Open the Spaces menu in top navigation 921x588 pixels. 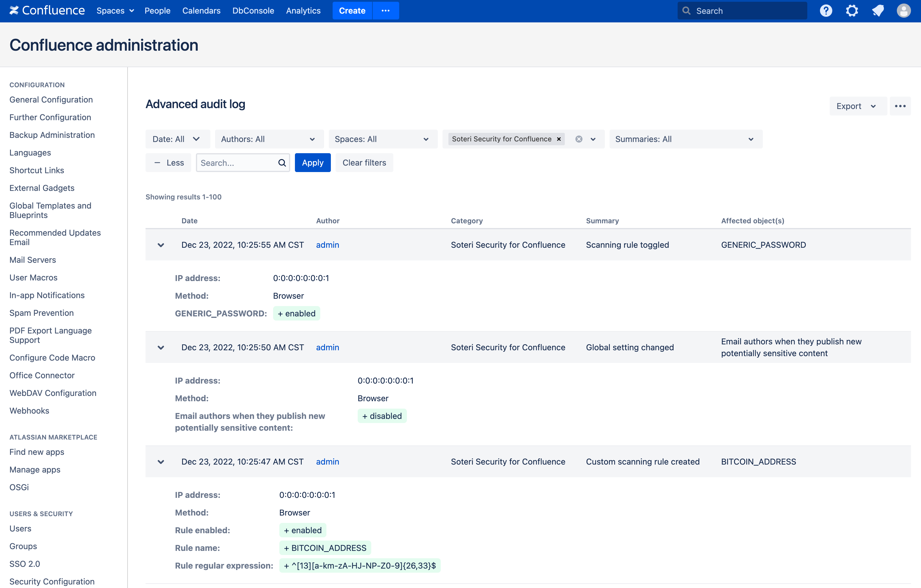pyautogui.click(x=115, y=11)
